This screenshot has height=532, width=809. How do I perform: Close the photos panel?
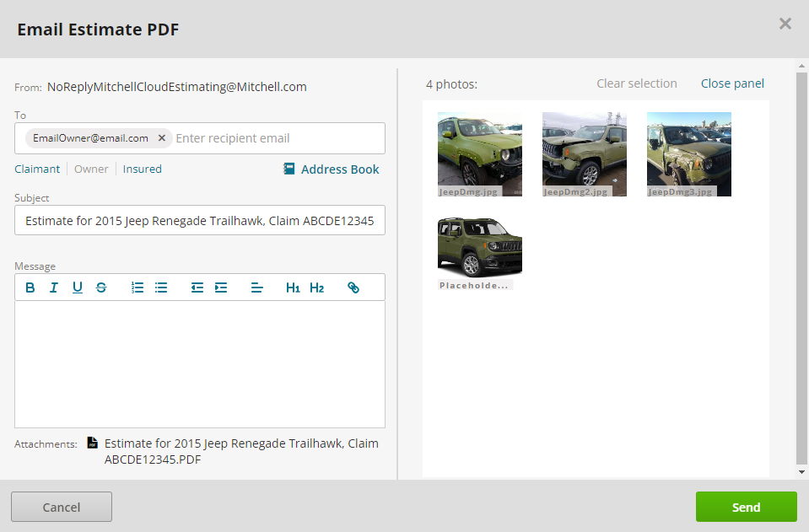tap(732, 83)
